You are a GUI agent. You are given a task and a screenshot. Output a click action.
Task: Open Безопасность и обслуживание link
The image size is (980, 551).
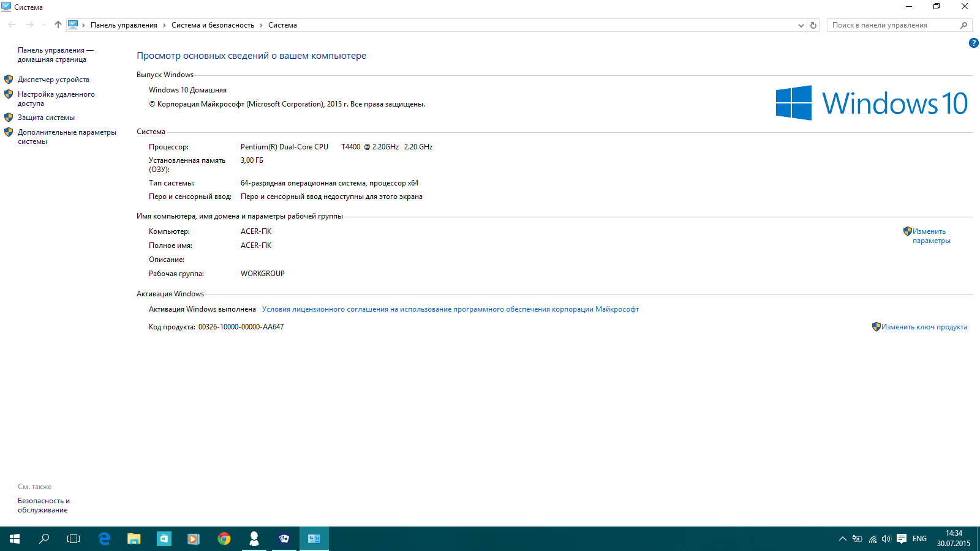[x=43, y=505]
